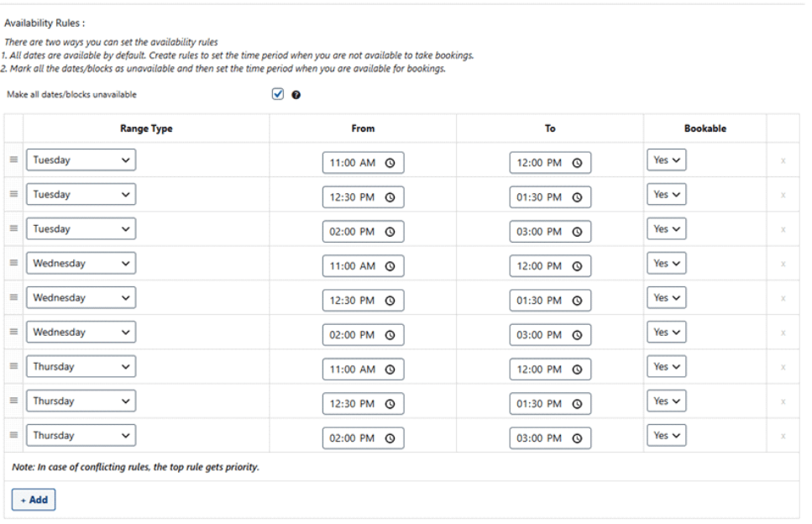Screen dimensions: 812x524
Task: Click clock icon in first Tuesday From field
Action: (x=390, y=163)
